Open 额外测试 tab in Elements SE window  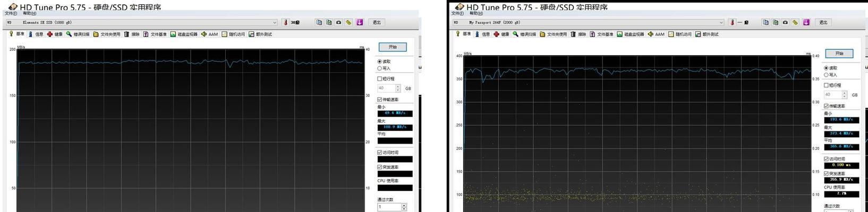click(x=260, y=34)
